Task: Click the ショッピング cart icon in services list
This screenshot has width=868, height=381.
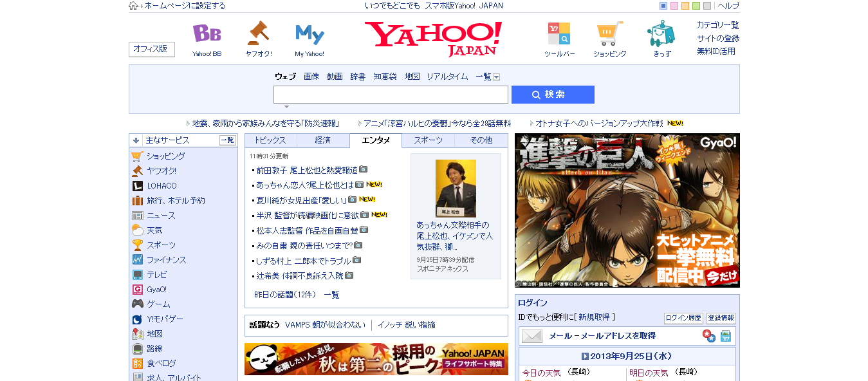Action: coord(137,156)
